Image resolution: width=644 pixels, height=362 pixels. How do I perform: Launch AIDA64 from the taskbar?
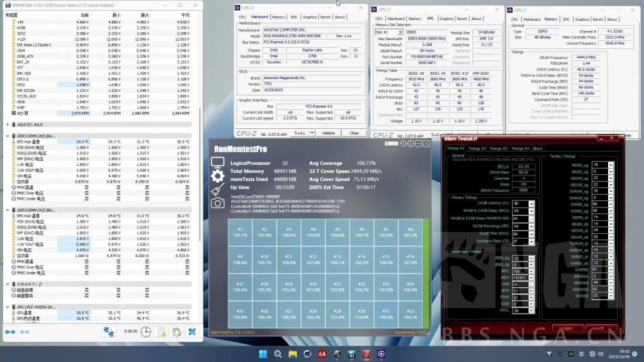click(x=321, y=356)
